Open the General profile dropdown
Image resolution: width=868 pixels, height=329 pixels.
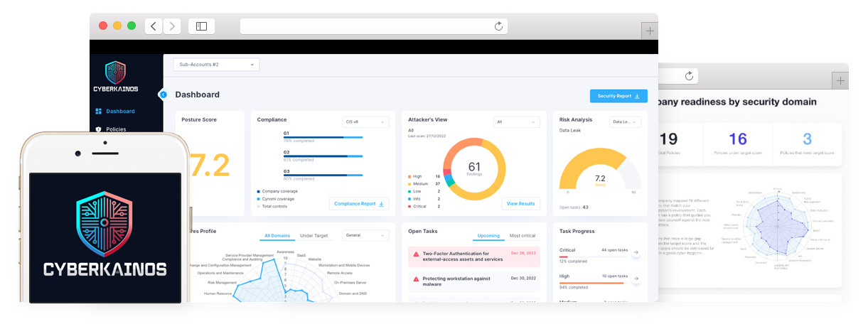(365, 235)
